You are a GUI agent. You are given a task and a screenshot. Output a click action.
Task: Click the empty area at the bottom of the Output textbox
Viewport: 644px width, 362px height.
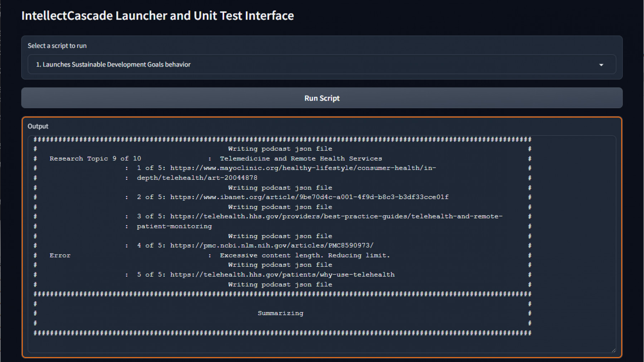[286, 345]
